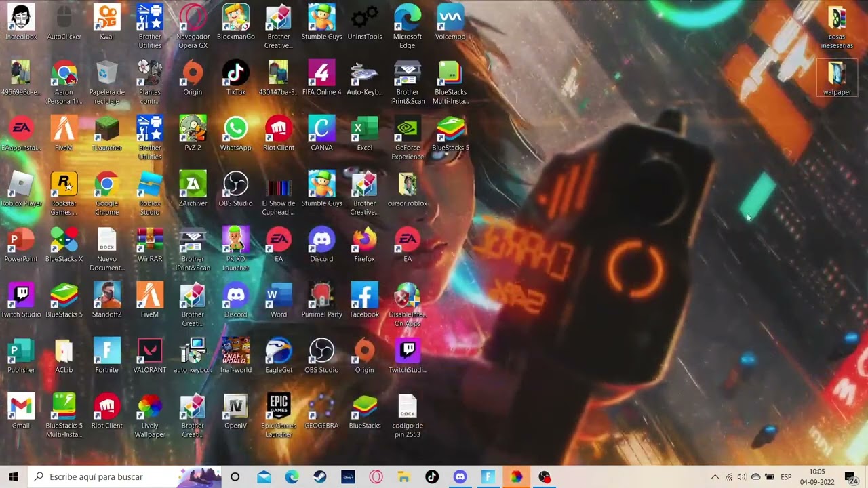Select the 'walpaper' desktop file
Image resolution: width=868 pixels, height=488 pixels.
[x=837, y=78]
